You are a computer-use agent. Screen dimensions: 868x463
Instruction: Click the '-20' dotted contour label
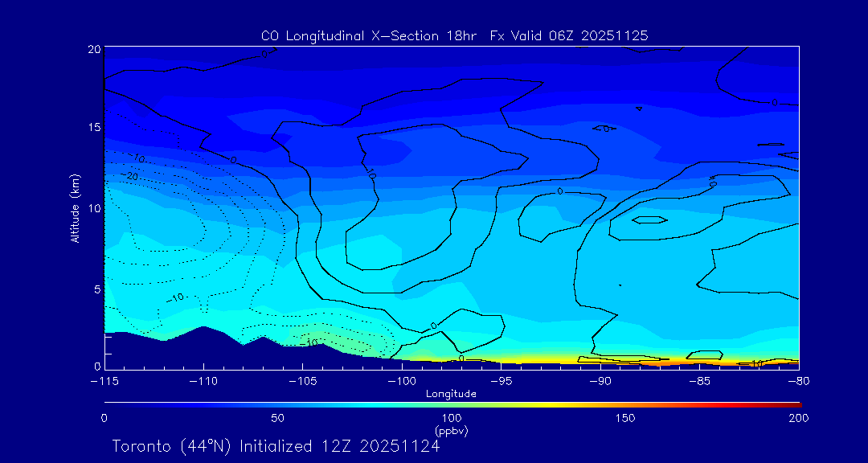point(132,176)
